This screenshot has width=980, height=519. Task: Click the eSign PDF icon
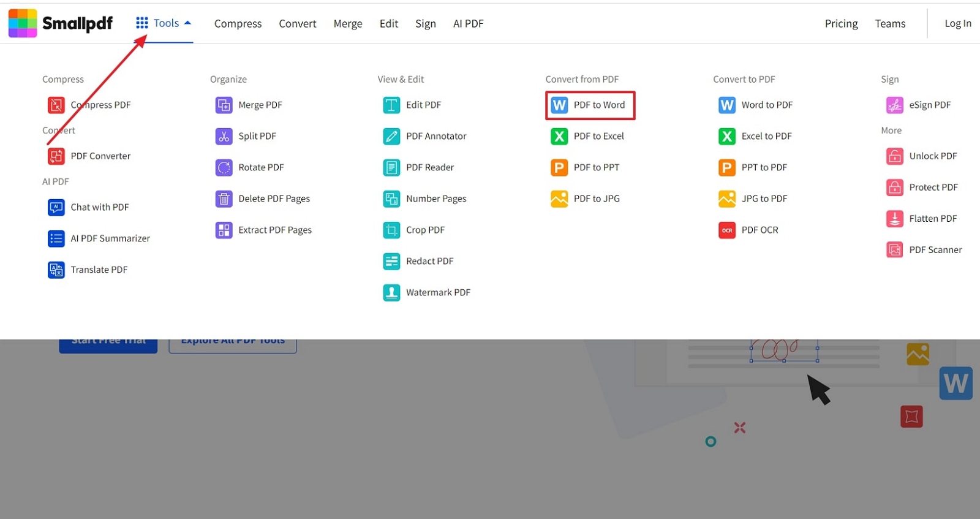(x=895, y=105)
